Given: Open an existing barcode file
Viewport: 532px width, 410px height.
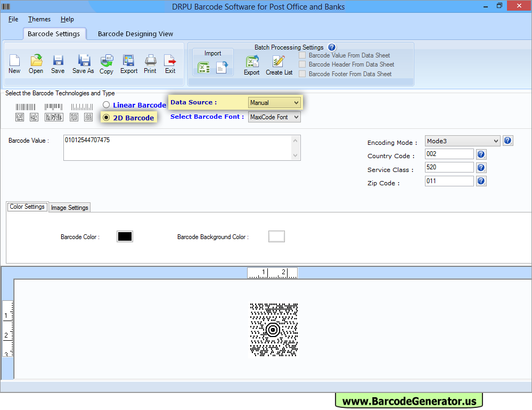Looking at the screenshot, I should coord(36,64).
